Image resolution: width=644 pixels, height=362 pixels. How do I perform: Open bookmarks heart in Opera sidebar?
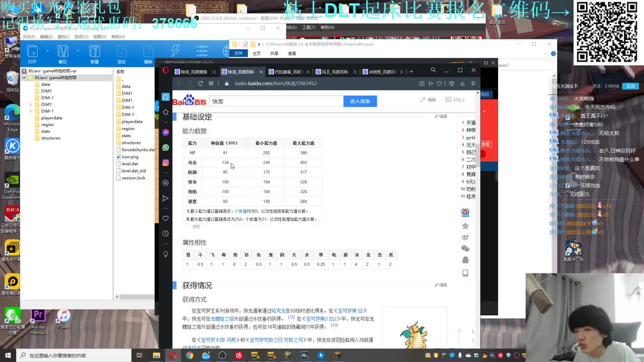(166, 218)
